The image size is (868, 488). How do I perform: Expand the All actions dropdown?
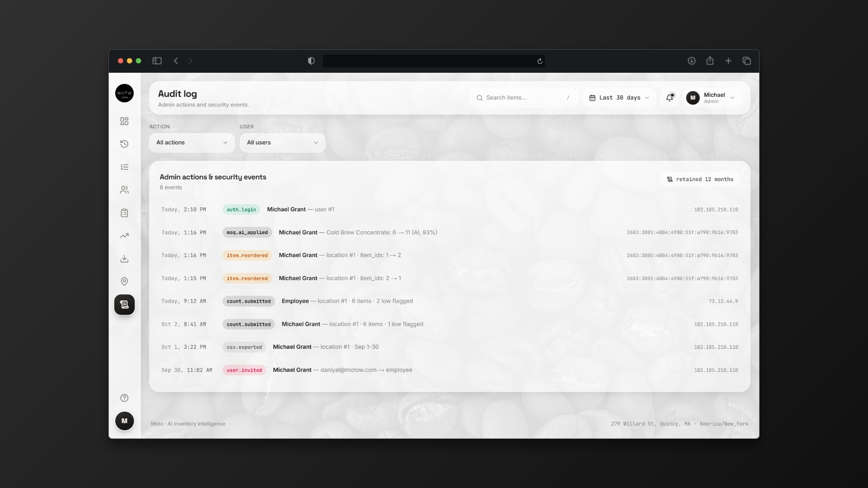(x=192, y=143)
